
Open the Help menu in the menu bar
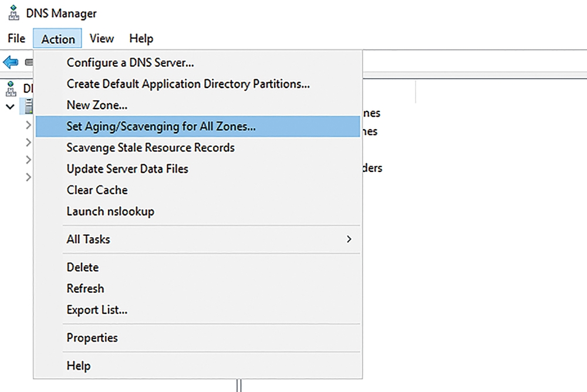(141, 38)
